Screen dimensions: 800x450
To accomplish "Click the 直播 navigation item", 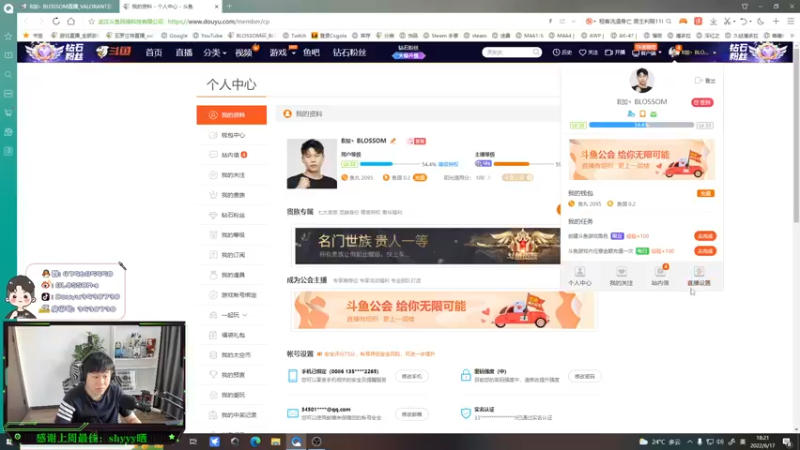I will 184,53.
